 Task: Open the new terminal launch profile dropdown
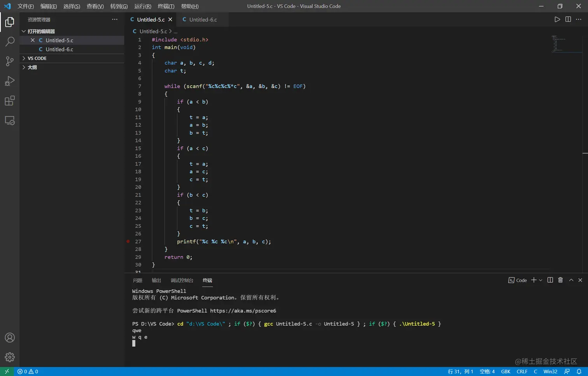tap(541, 280)
